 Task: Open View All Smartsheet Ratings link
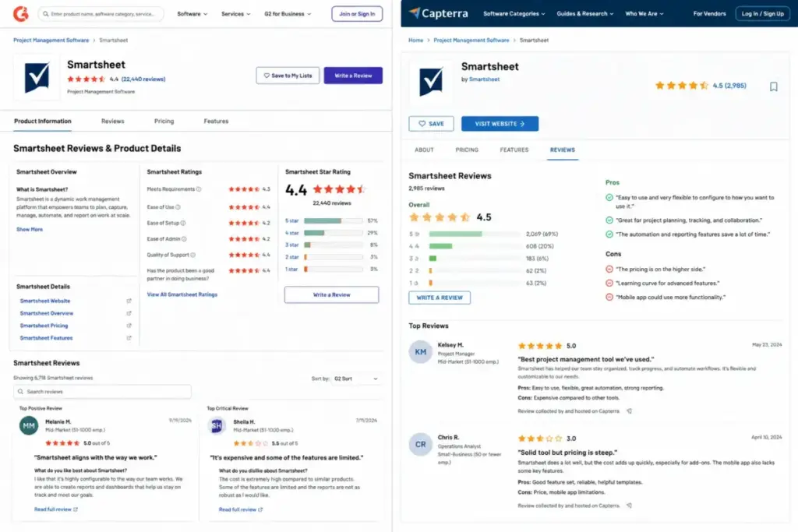coord(182,294)
